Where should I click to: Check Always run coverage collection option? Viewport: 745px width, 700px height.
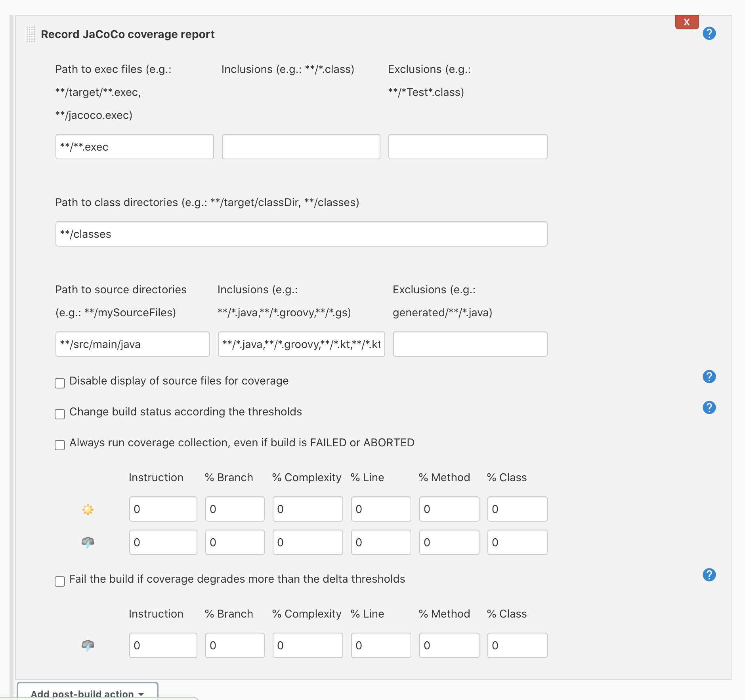pyautogui.click(x=60, y=445)
